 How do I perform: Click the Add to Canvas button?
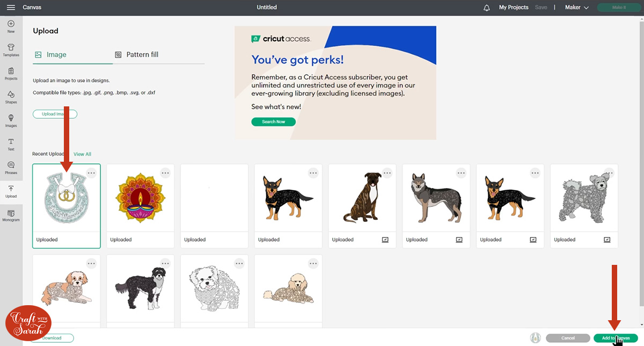tap(616, 338)
